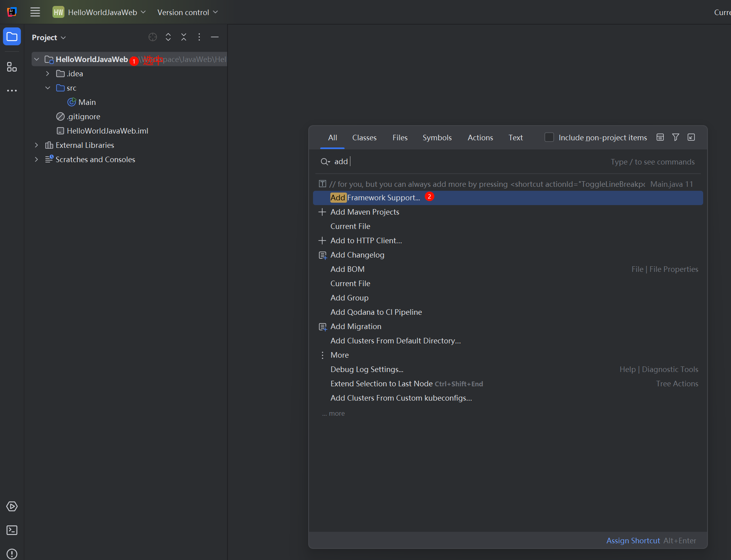This screenshot has height=560, width=731.
Task: Open the Structure tool window icon
Action: [12, 67]
